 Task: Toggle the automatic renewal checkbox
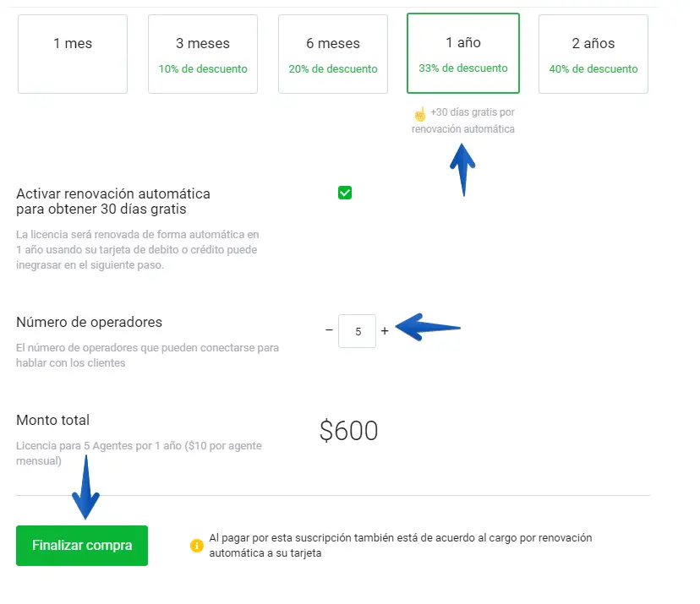pyautogui.click(x=345, y=193)
